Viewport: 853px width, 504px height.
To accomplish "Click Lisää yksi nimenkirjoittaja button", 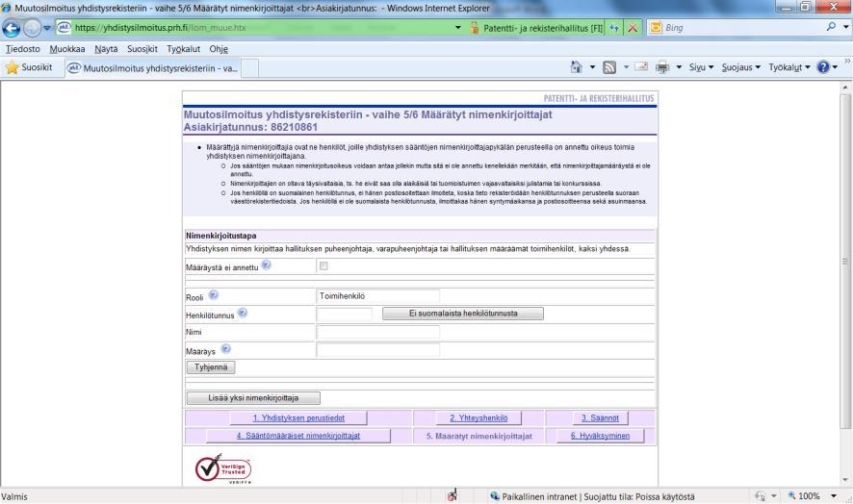I will click(x=253, y=398).
